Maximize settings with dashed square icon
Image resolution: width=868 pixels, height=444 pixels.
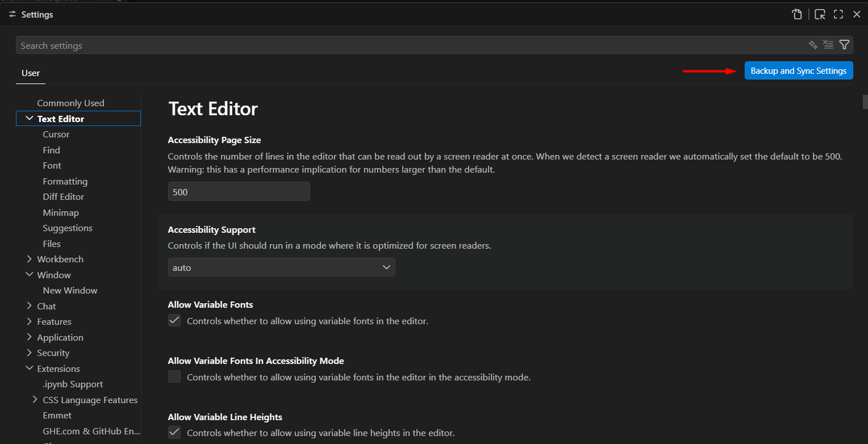click(838, 15)
